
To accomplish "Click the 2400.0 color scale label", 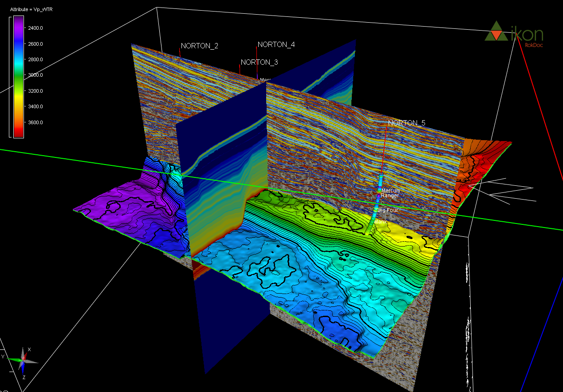I will (35, 28).
